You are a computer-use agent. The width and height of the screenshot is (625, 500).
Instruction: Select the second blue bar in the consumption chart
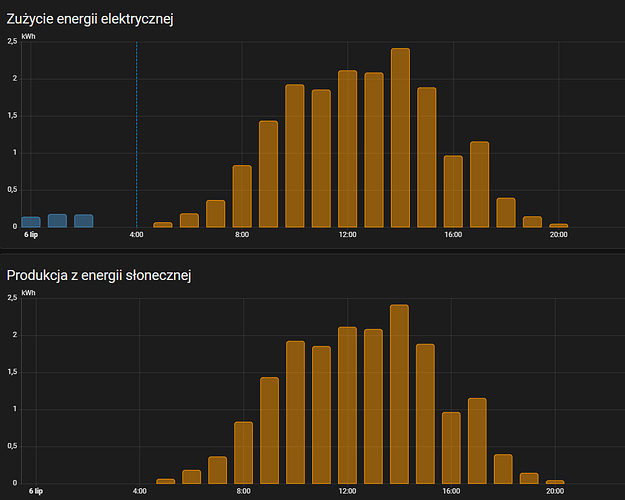tap(57, 221)
